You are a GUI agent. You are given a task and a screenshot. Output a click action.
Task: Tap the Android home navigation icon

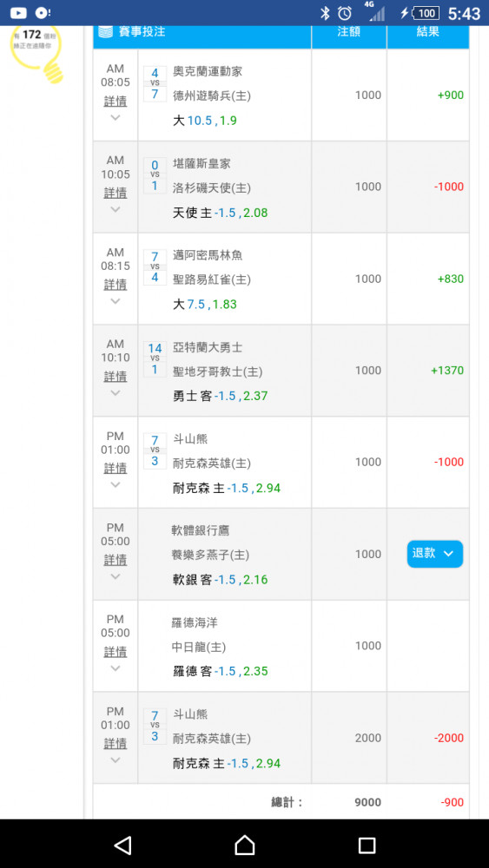(244, 845)
